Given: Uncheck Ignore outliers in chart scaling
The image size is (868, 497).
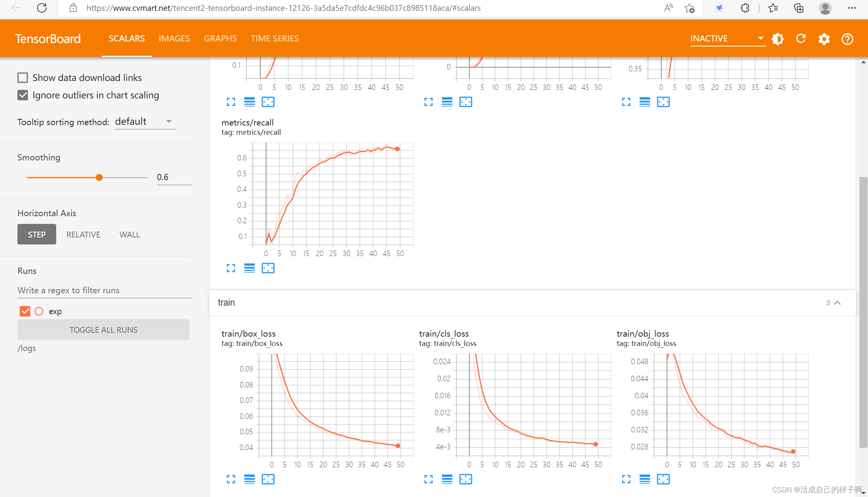Looking at the screenshot, I should [23, 95].
